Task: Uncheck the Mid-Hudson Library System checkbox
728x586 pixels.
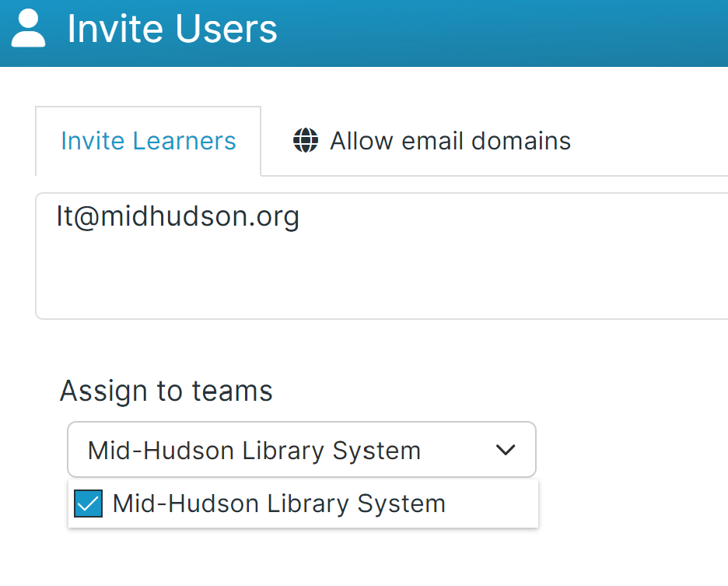Action: click(x=88, y=504)
